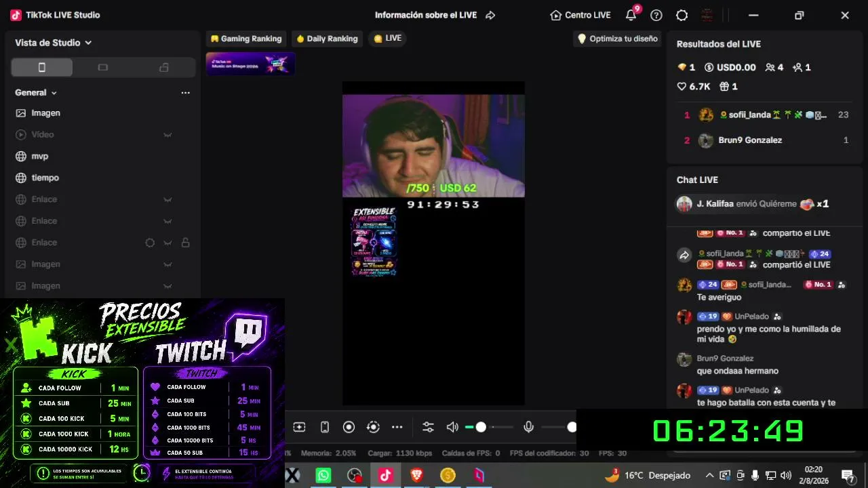Click Brun9 Gonzalez in the Resultados ranking list
The width and height of the screenshot is (868, 488).
point(764,140)
